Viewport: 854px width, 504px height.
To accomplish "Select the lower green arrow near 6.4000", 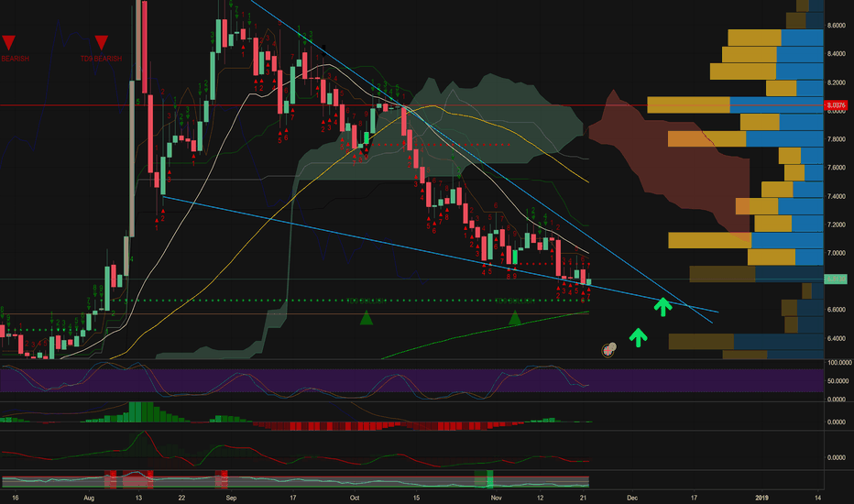I will click(x=638, y=337).
